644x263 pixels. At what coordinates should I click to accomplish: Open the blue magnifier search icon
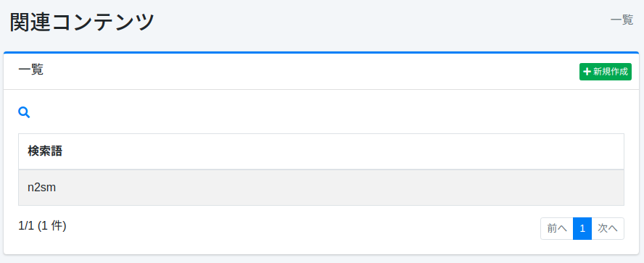pos(24,112)
